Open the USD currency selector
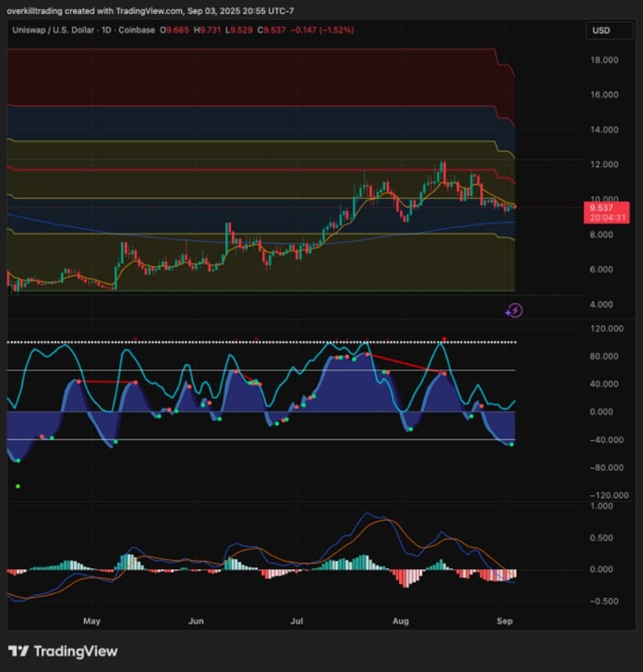 click(x=609, y=30)
